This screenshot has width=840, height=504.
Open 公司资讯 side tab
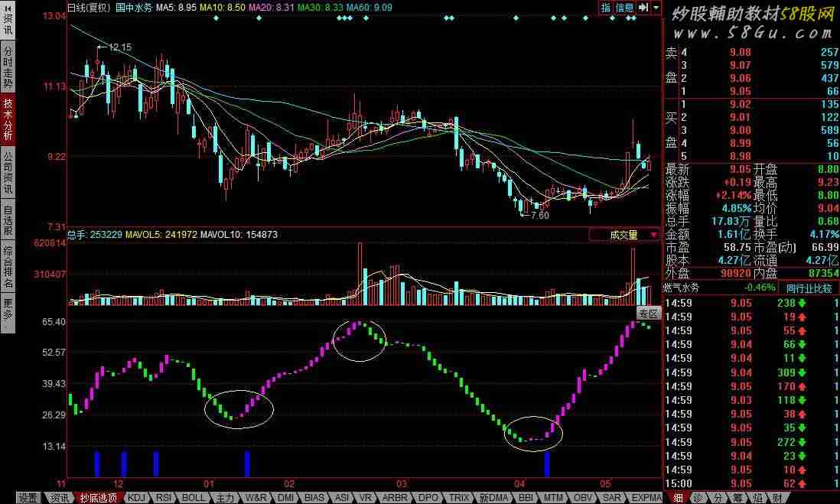pyautogui.click(x=8, y=172)
